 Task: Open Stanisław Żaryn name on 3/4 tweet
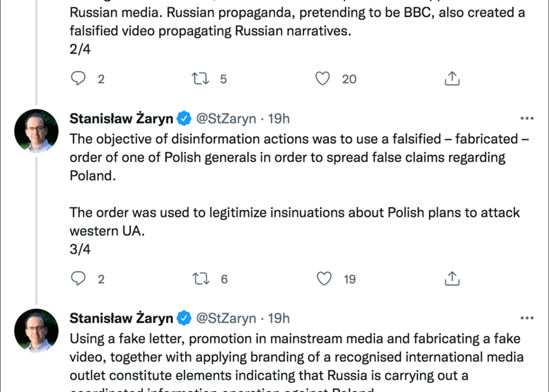coord(121,118)
